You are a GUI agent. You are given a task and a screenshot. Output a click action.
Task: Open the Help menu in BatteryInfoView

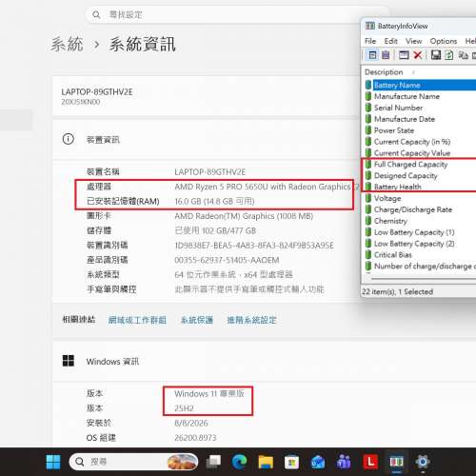(470, 41)
